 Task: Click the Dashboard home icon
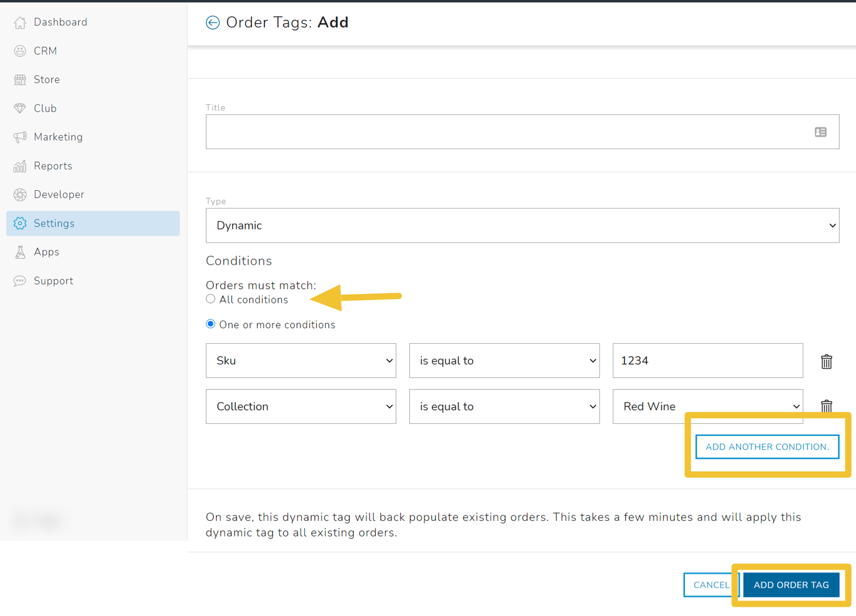click(21, 22)
